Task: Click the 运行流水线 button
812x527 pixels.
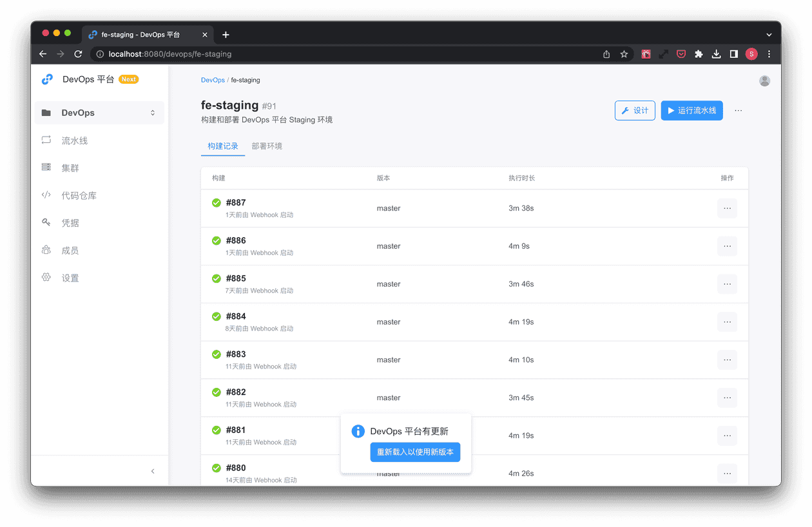Action: [691, 111]
